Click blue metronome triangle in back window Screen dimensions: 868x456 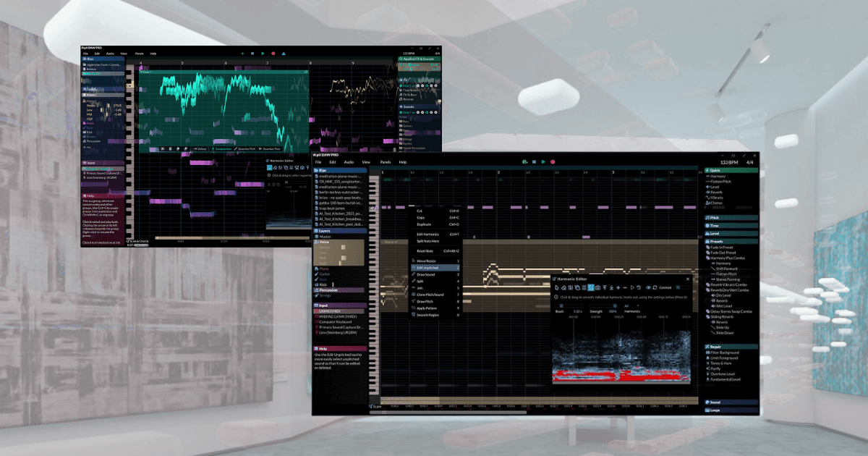coord(284,54)
